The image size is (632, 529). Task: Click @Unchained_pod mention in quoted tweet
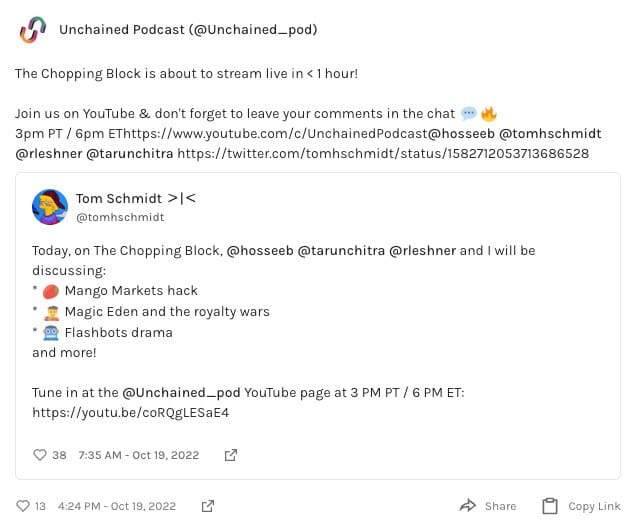(182, 392)
